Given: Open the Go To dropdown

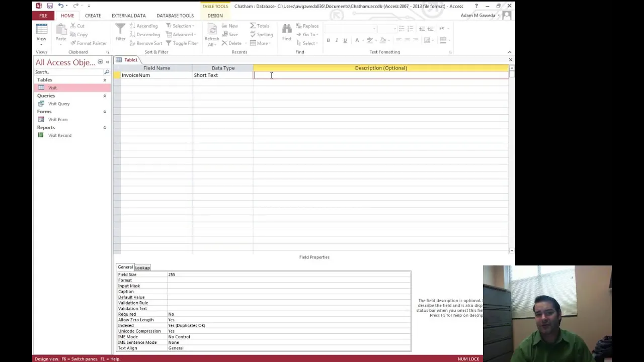Looking at the screenshot, I should click(x=307, y=35).
